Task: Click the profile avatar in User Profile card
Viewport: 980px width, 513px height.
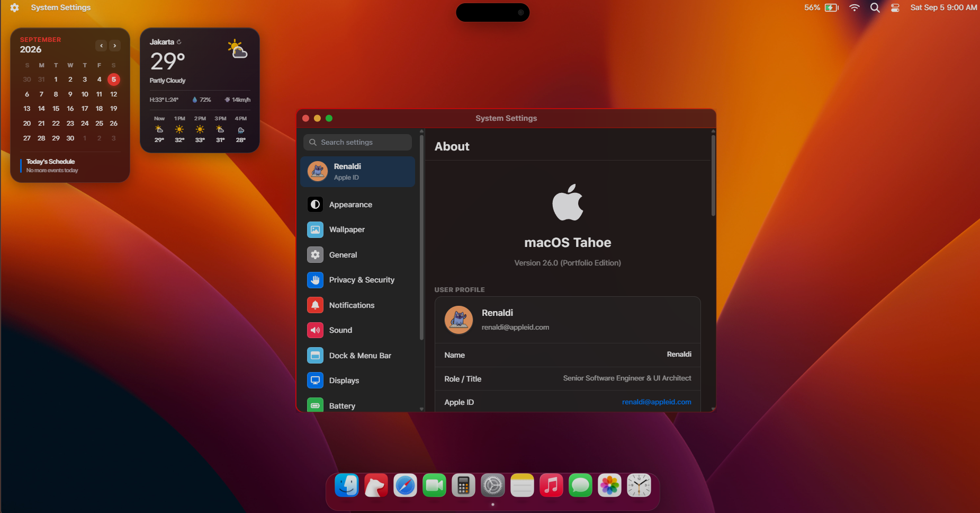Action: [x=458, y=320]
